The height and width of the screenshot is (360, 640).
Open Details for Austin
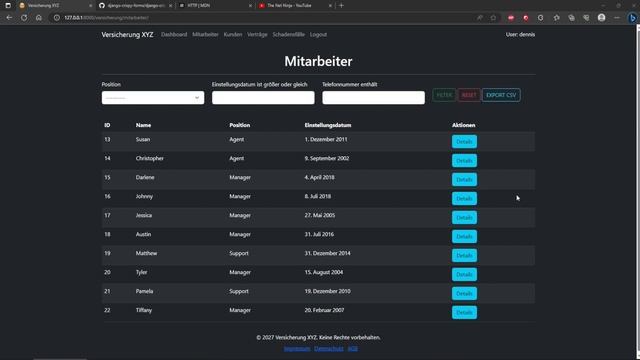click(x=464, y=237)
